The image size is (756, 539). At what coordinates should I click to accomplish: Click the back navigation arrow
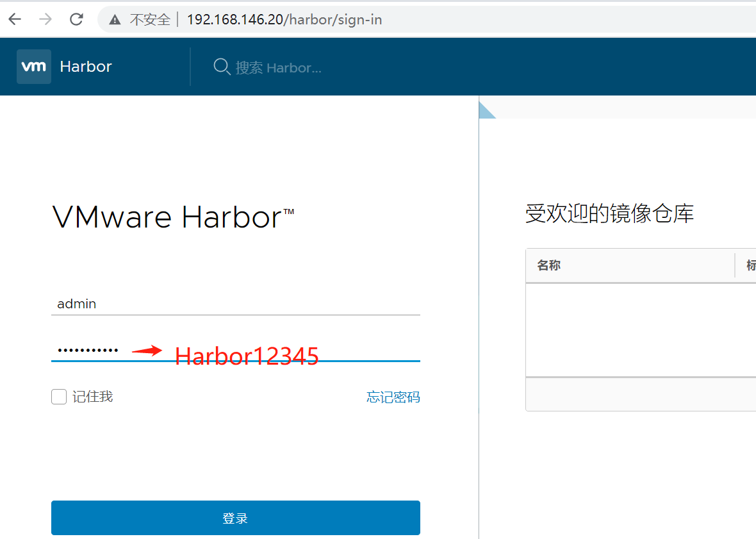14,19
